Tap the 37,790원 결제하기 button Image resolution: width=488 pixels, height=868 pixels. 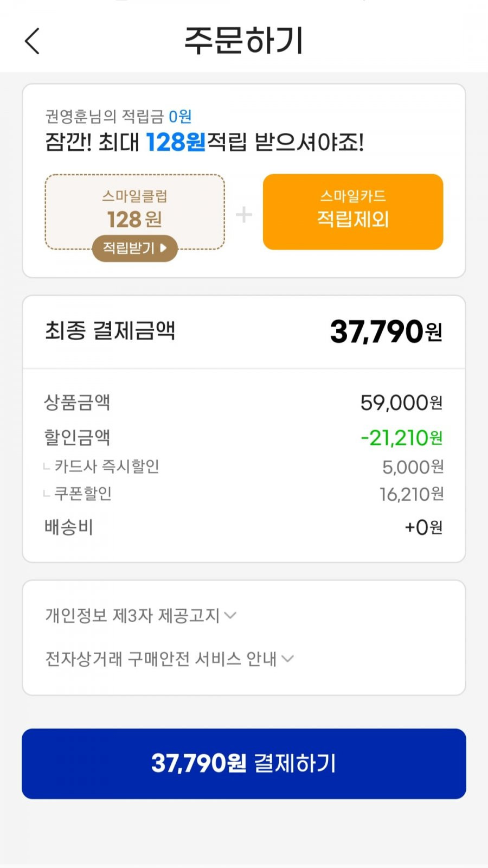click(x=244, y=763)
